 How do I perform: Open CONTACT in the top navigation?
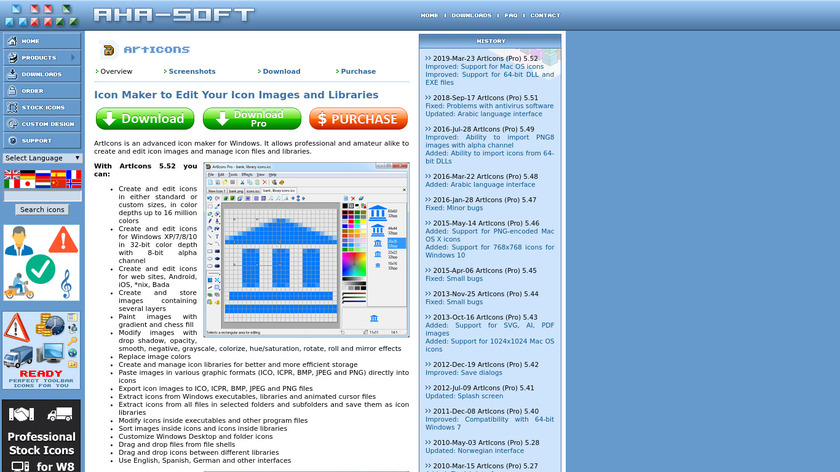click(545, 16)
